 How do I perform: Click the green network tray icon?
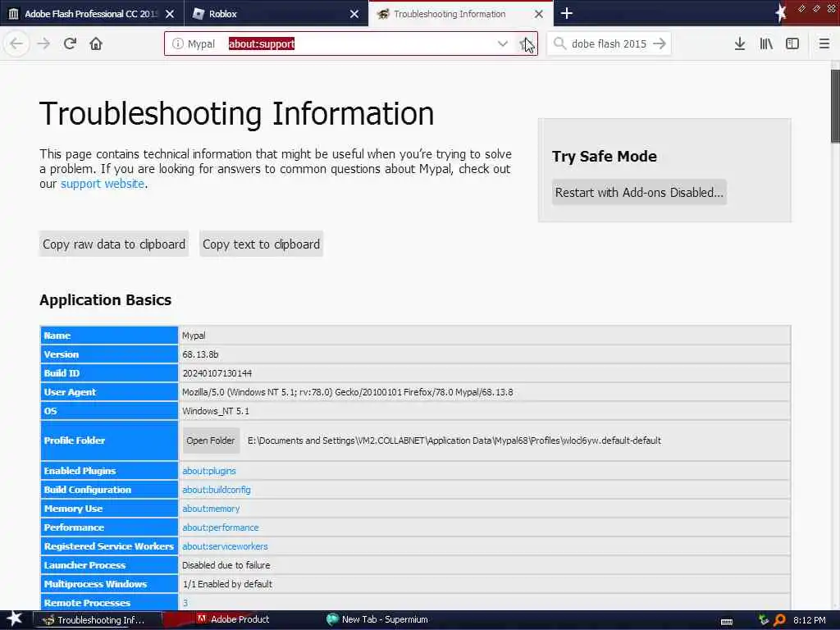[764, 620]
